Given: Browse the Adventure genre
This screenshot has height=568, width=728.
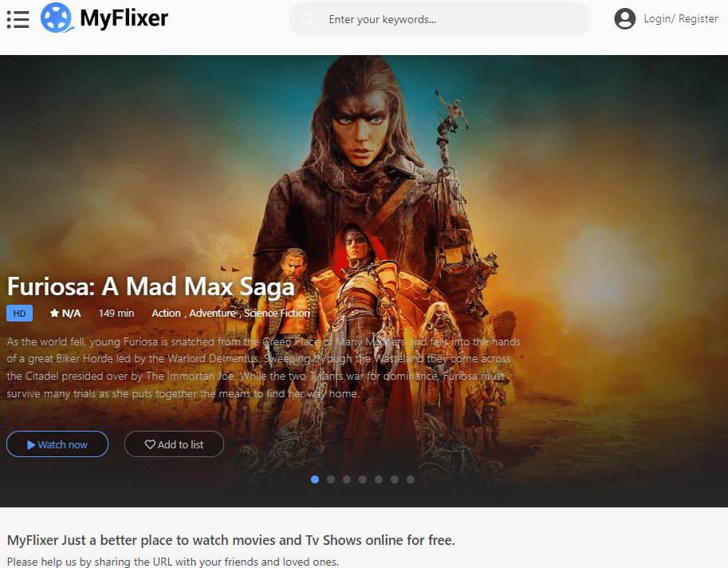Looking at the screenshot, I should [212, 314].
